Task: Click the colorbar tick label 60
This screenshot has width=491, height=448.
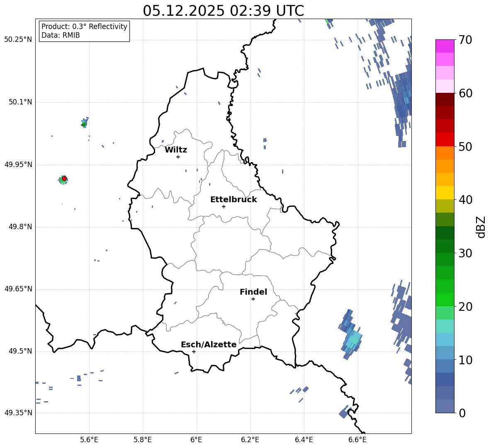Action: [x=465, y=93]
